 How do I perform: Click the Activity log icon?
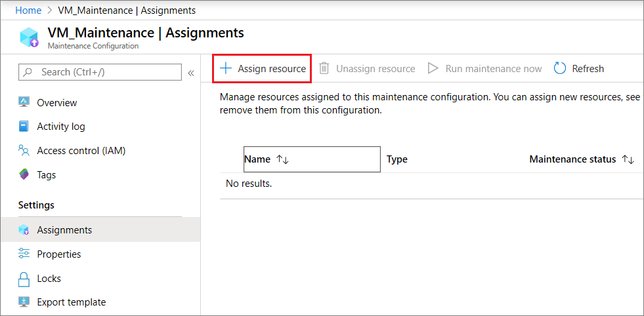[x=24, y=127]
